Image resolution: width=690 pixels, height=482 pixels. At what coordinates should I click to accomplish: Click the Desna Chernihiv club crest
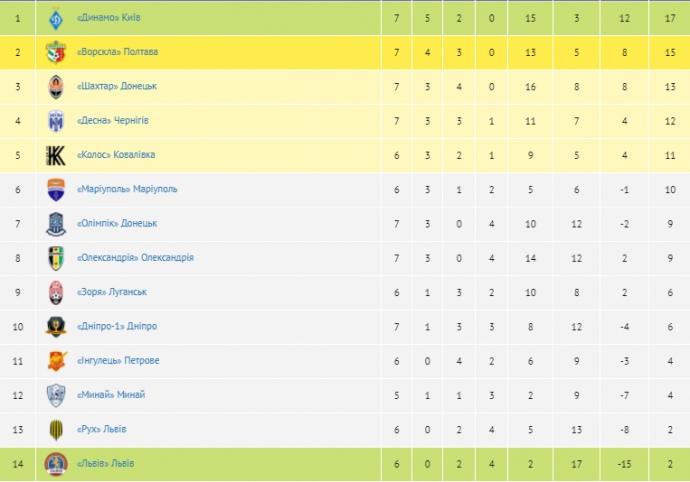(x=56, y=121)
